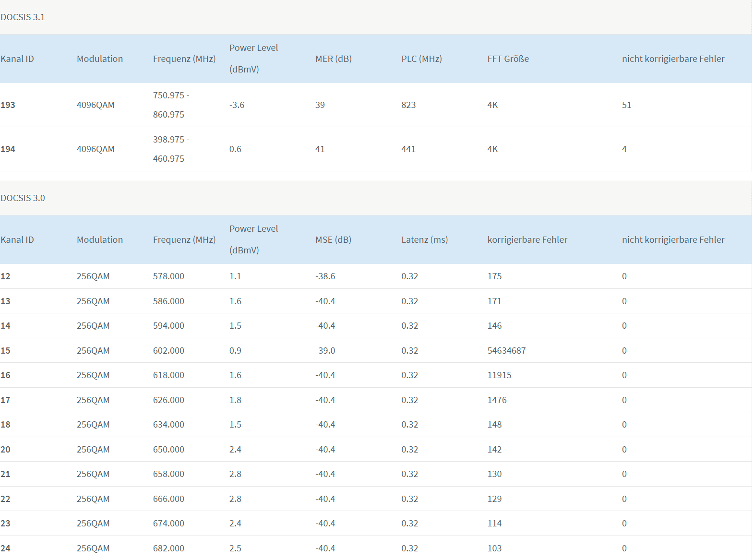Select channel 24 ID cell
This screenshot has height=560, width=754.
tap(5, 548)
